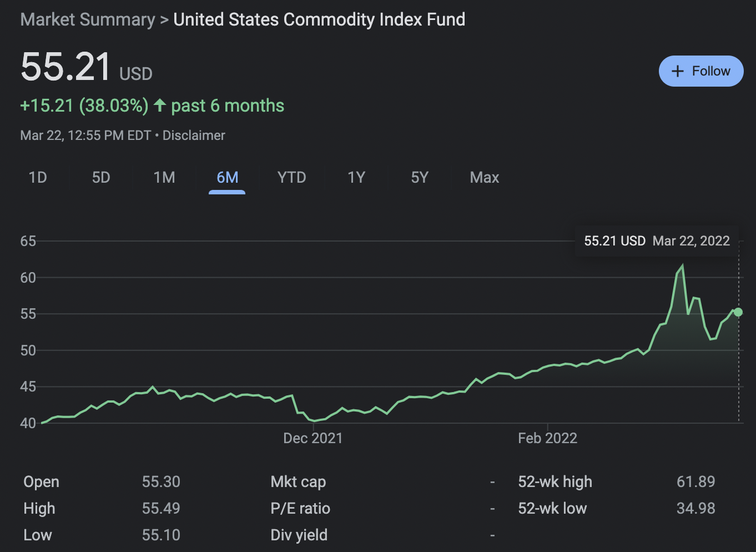Click the USD currency label beside the price

point(136,74)
